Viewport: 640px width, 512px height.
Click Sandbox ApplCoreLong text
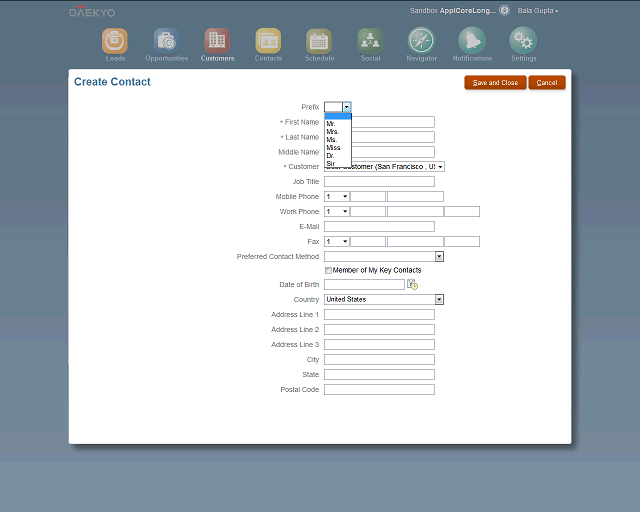click(x=453, y=11)
